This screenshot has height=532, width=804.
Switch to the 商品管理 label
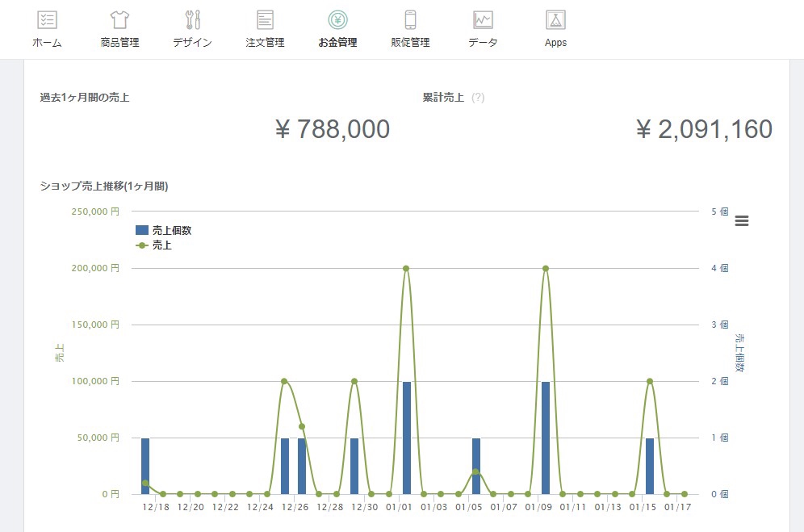pyautogui.click(x=119, y=43)
